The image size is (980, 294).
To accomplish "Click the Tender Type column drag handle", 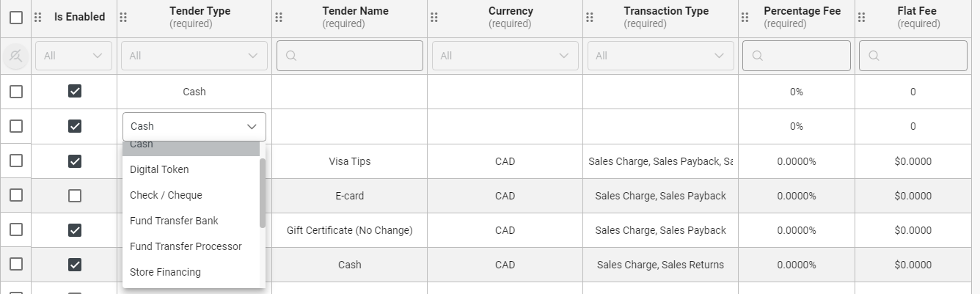I will [123, 18].
